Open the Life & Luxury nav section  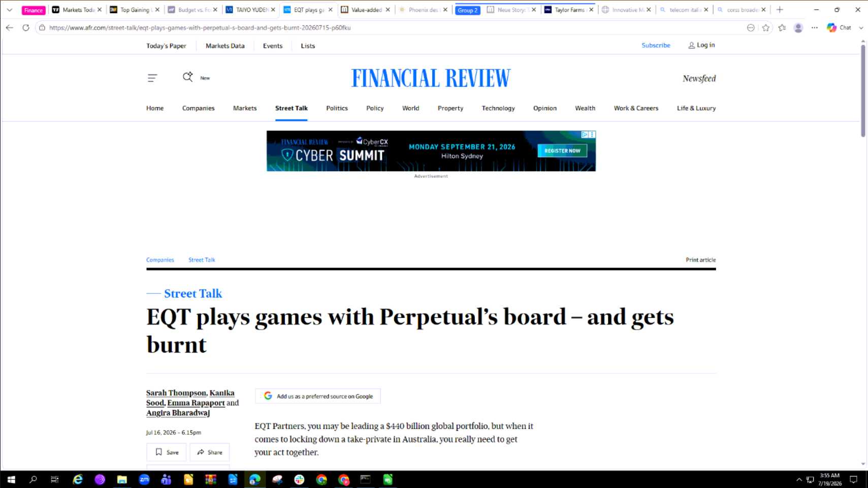pyautogui.click(x=696, y=108)
